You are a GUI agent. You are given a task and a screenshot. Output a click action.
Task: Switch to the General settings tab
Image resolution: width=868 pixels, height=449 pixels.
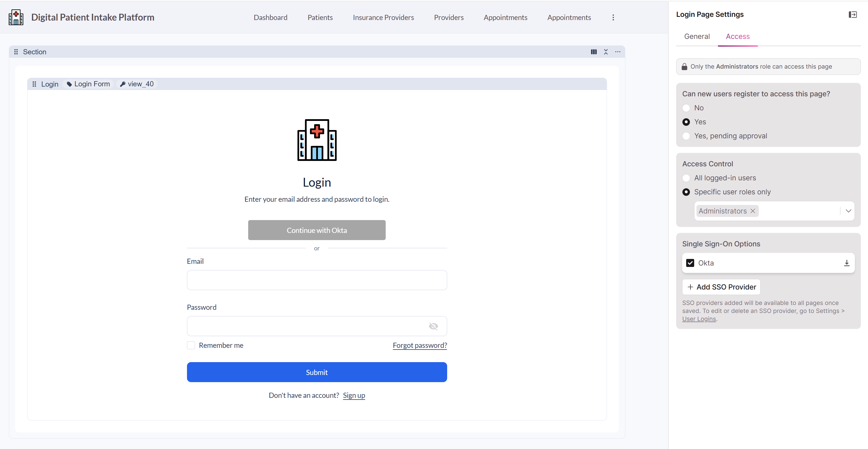(x=697, y=36)
